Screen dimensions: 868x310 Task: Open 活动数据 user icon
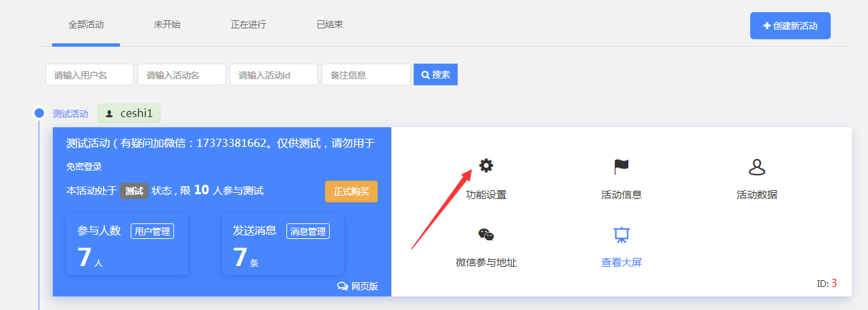pyautogui.click(x=756, y=167)
